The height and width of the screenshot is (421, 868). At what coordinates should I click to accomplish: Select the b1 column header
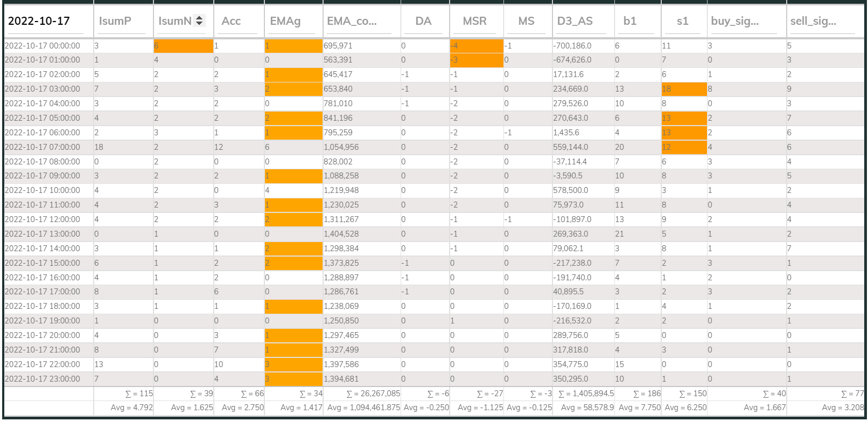coord(630,21)
